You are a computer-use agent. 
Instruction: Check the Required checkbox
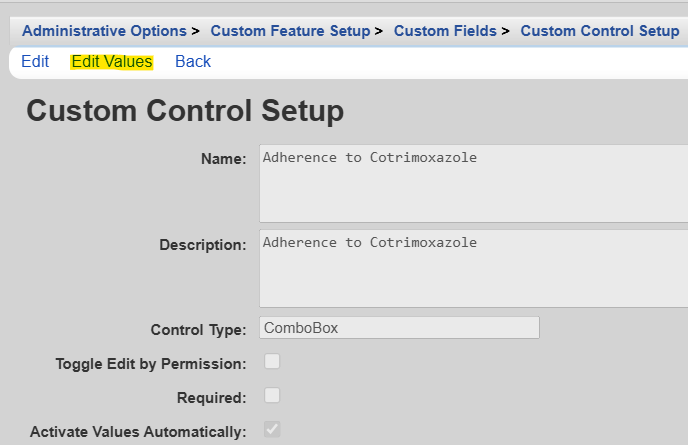click(x=272, y=395)
